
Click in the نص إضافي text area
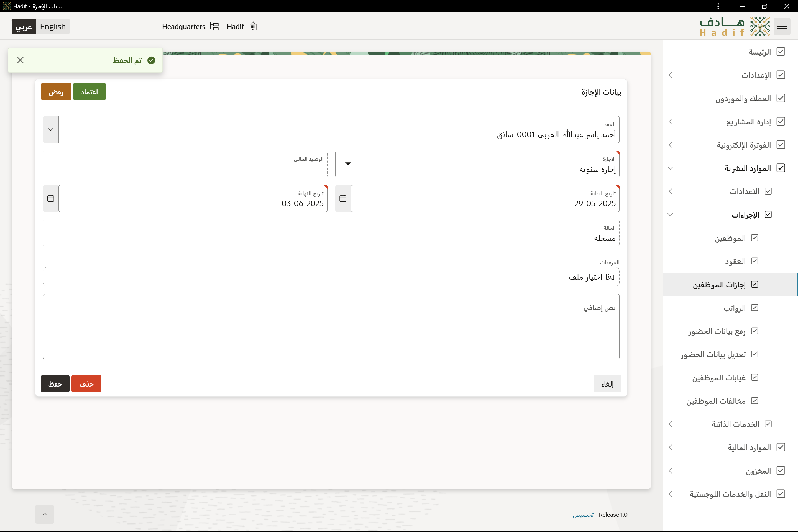(x=331, y=327)
